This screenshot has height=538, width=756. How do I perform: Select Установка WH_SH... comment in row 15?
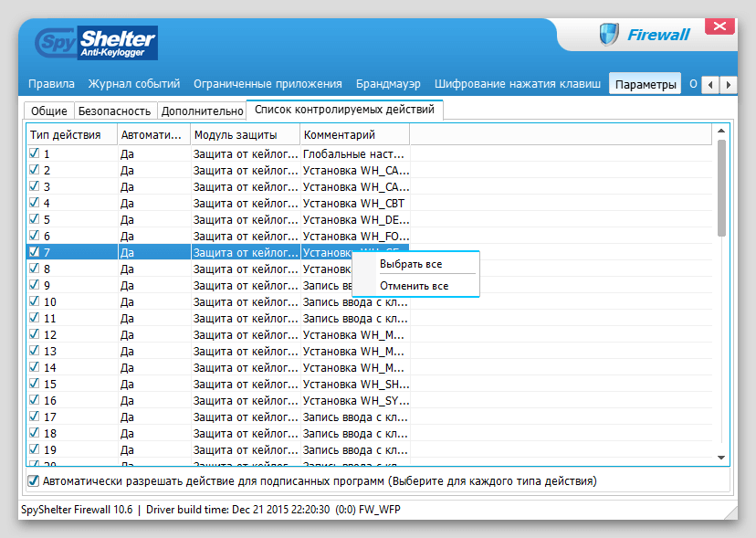[x=356, y=384]
